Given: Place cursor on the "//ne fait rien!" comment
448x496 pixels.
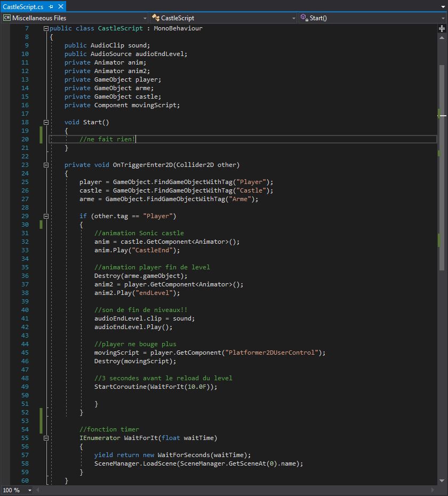Looking at the screenshot, I should click(107, 139).
